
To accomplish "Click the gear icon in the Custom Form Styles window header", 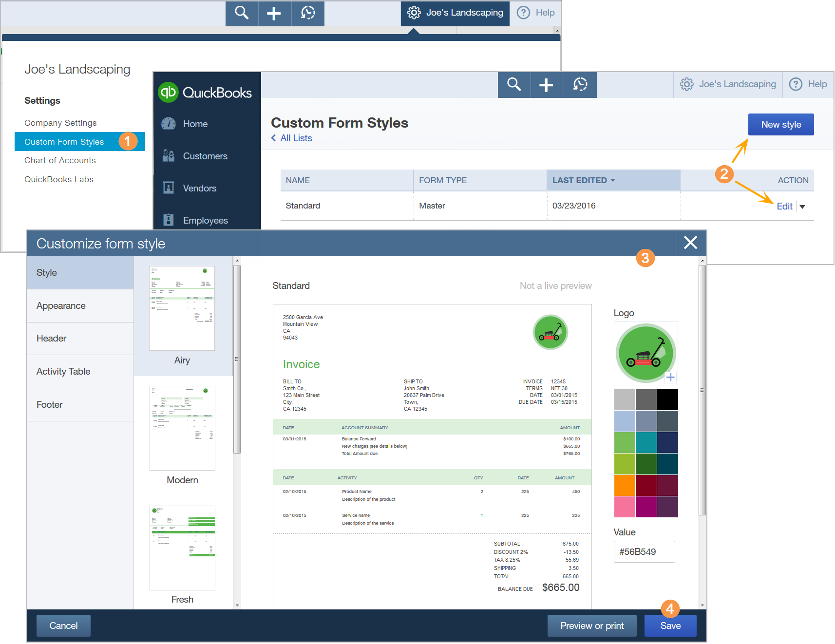I will [687, 84].
